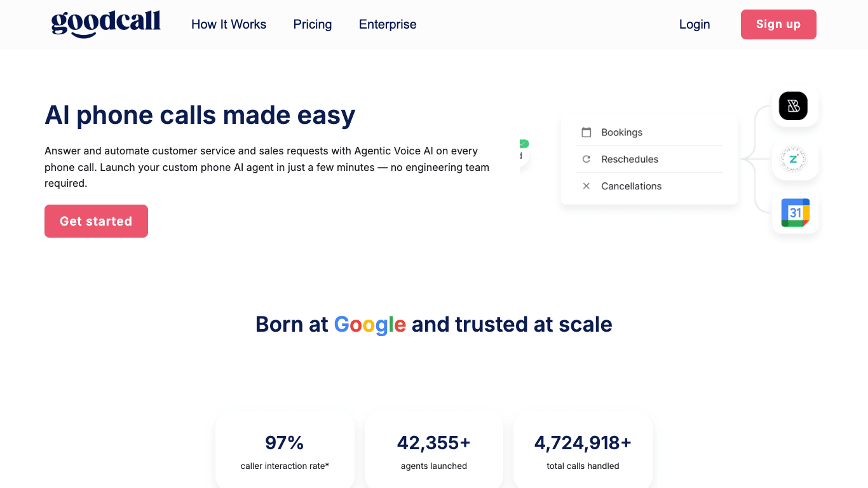Click the Reschedules refresh icon

[x=587, y=159]
